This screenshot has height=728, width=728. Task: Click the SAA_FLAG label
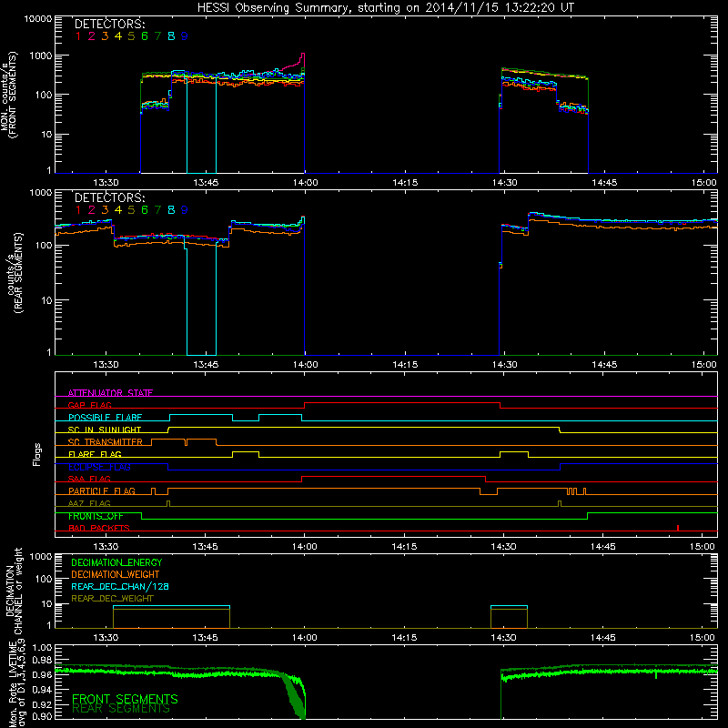[89, 479]
